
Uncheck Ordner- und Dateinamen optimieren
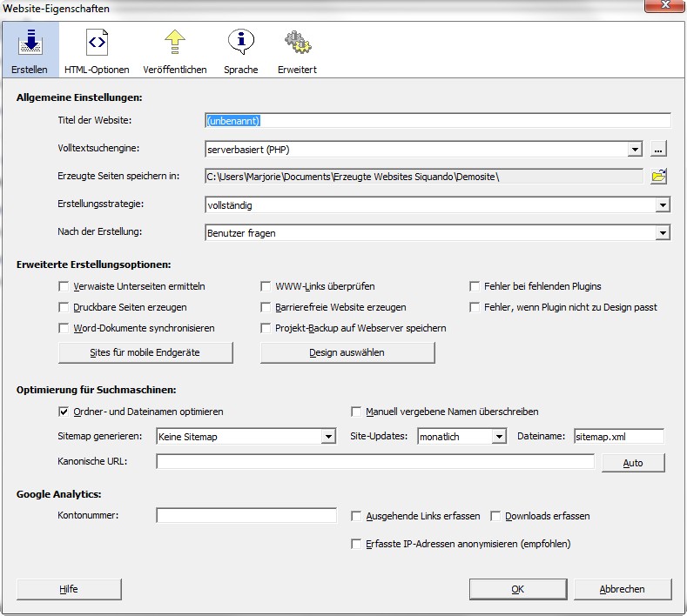click(x=64, y=412)
